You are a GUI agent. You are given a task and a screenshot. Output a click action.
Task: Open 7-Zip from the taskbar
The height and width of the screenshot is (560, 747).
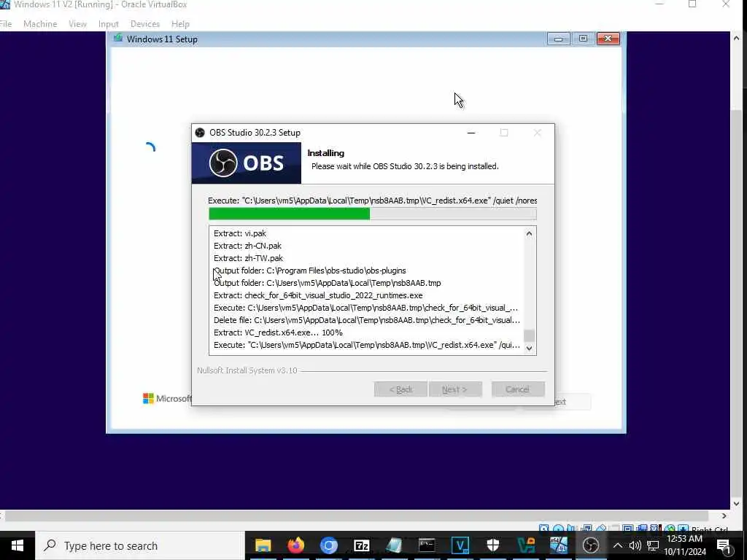pos(362,545)
